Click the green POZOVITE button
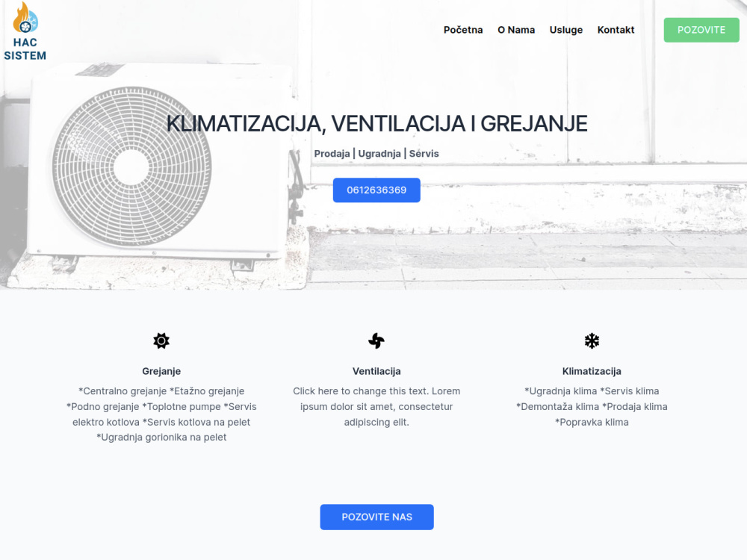The width and height of the screenshot is (747, 560). click(x=701, y=30)
